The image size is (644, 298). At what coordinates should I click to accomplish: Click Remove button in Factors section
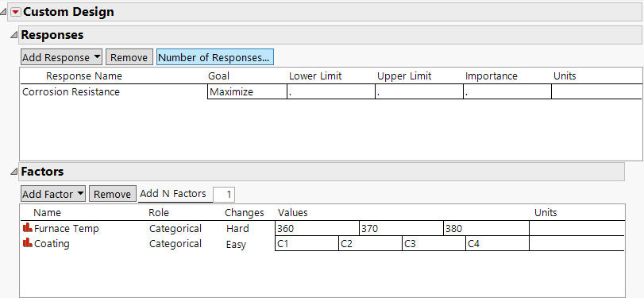pos(113,194)
